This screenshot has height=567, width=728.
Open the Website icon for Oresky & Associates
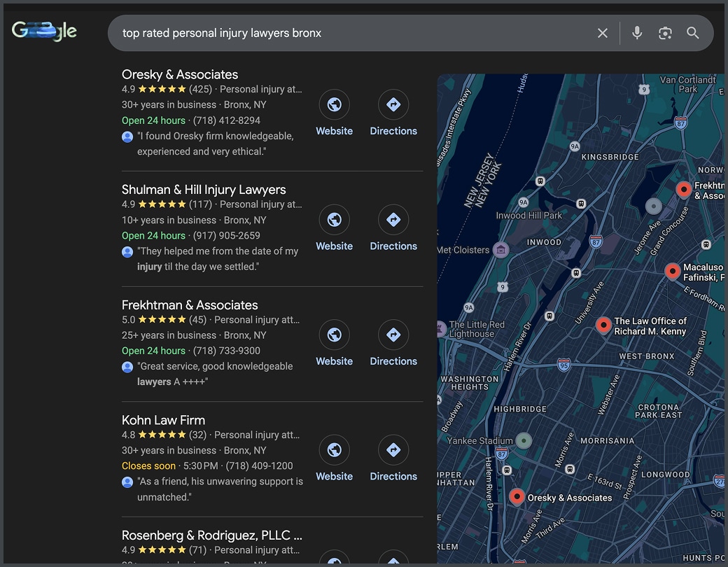334,104
